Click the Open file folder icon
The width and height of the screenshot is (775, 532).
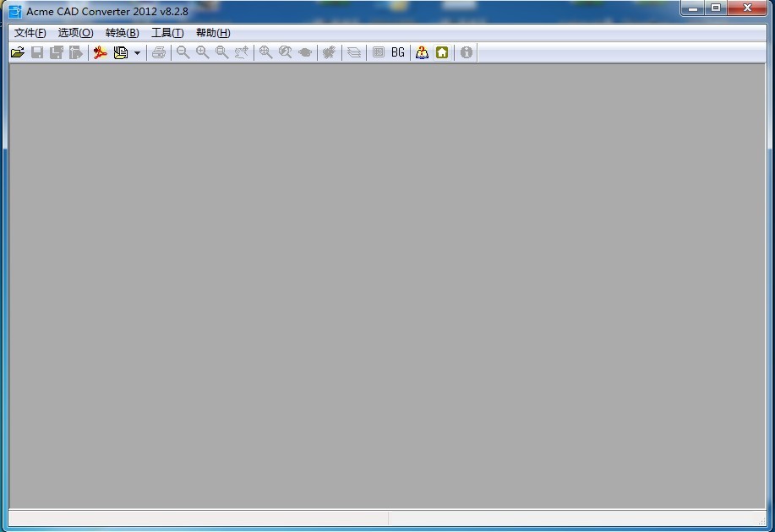[x=17, y=52]
